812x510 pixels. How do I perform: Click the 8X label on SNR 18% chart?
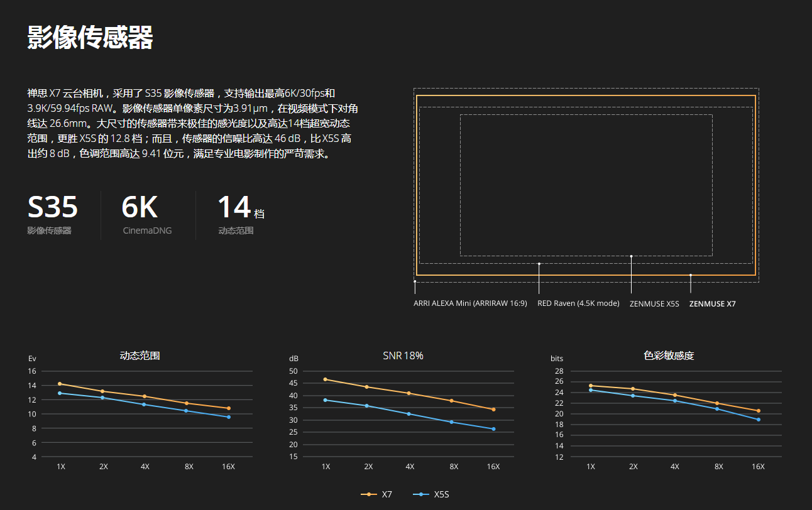(453, 467)
